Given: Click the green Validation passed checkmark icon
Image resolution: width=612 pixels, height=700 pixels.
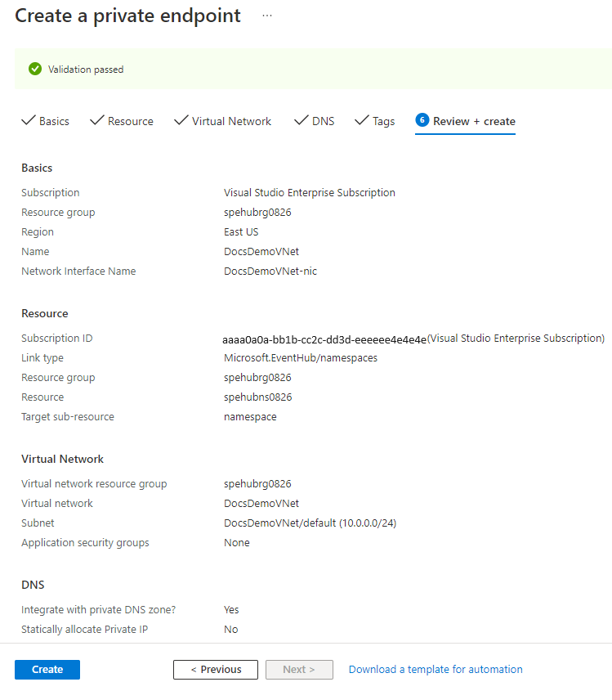Looking at the screenshot, I should [x=34, y=69].
